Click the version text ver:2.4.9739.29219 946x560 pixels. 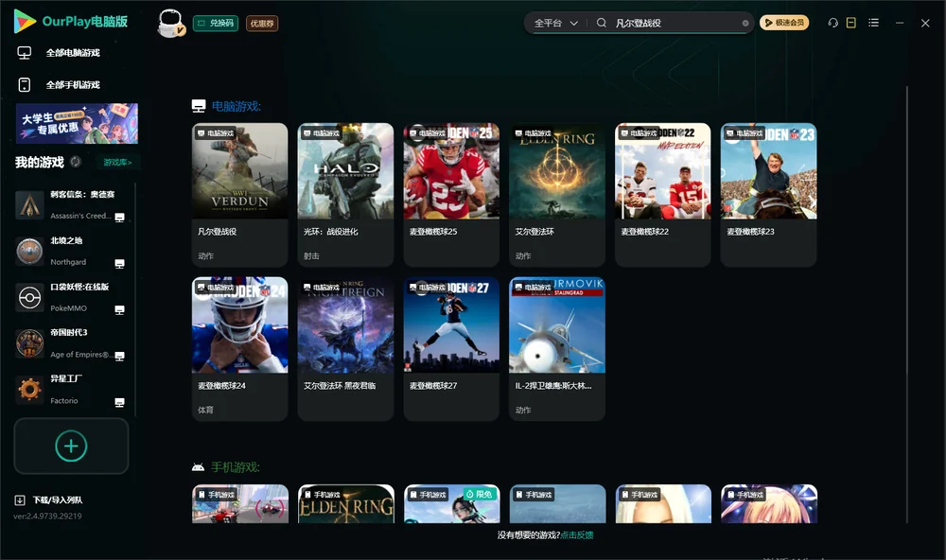point(47,516)
